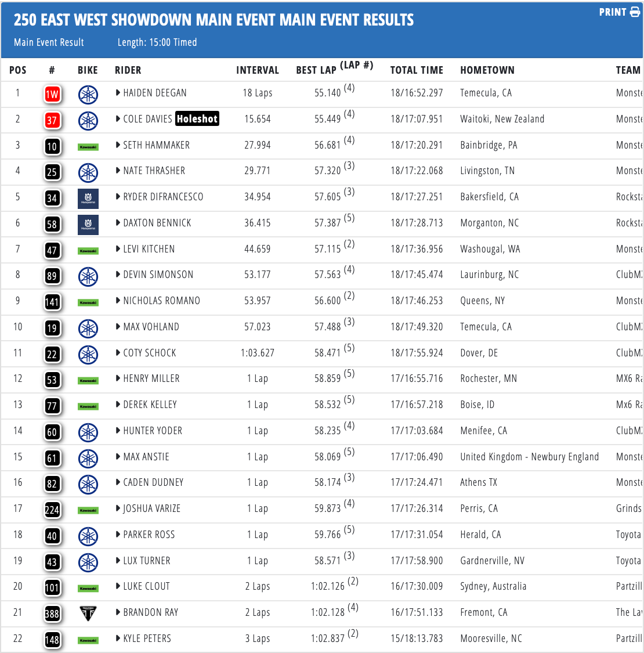This screenshot has width=644, height=653.
Task: Open rider name Nicholas Romano
Action: 161,301
